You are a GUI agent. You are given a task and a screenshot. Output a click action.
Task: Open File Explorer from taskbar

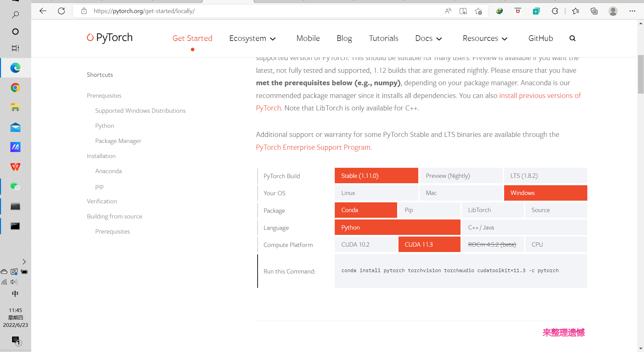(x=15, y=107)
